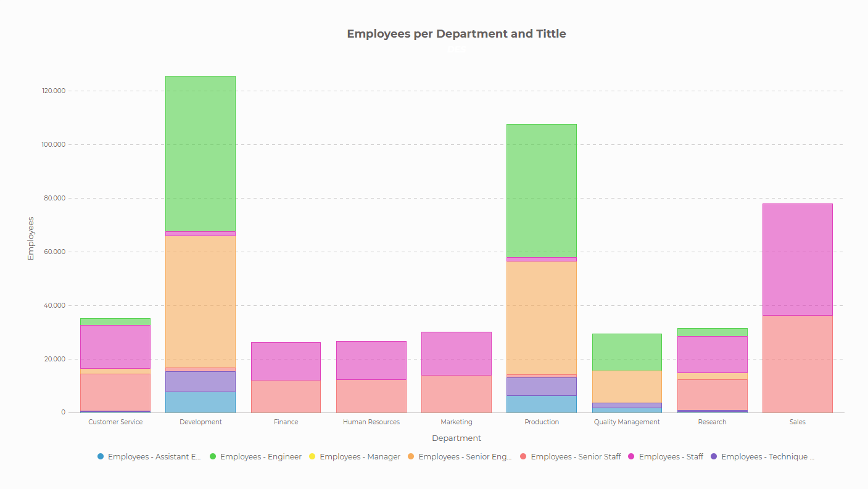Click the orange Senior Engineer legend dot
The image size is (868, 489).
tap(411, 457)
